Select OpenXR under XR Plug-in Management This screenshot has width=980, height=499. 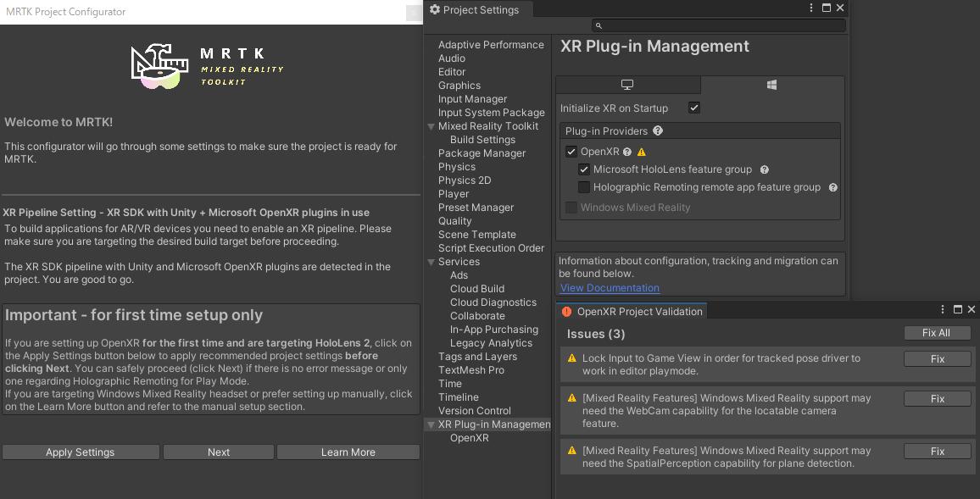tap(470, 438)
